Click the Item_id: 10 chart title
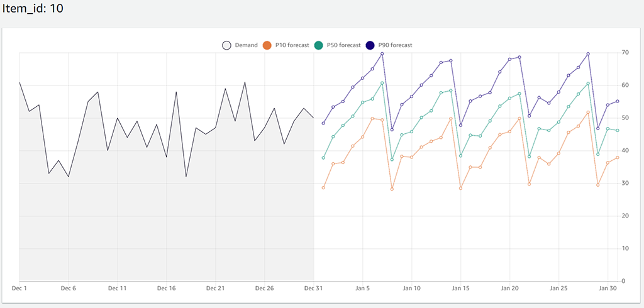Screen dimensions: 644x308 [x=33, y=9]
